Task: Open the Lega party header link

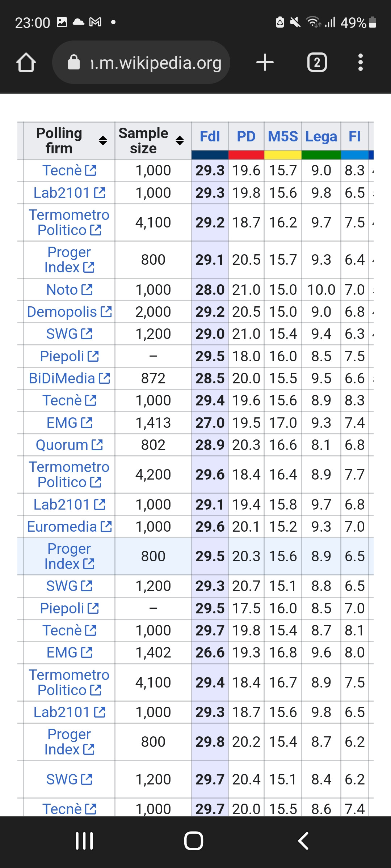Action: [x=321, y=137]
